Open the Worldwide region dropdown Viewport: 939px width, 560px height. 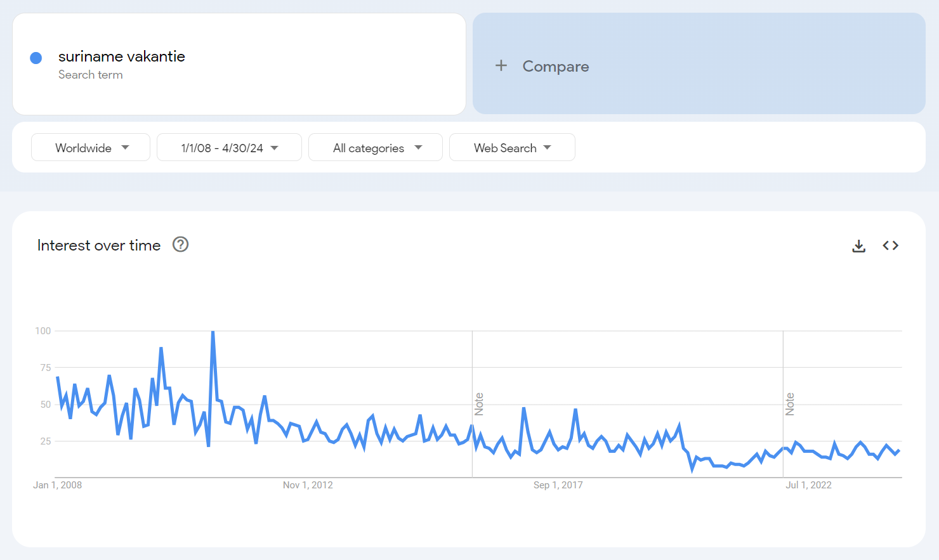coord(91,148)
